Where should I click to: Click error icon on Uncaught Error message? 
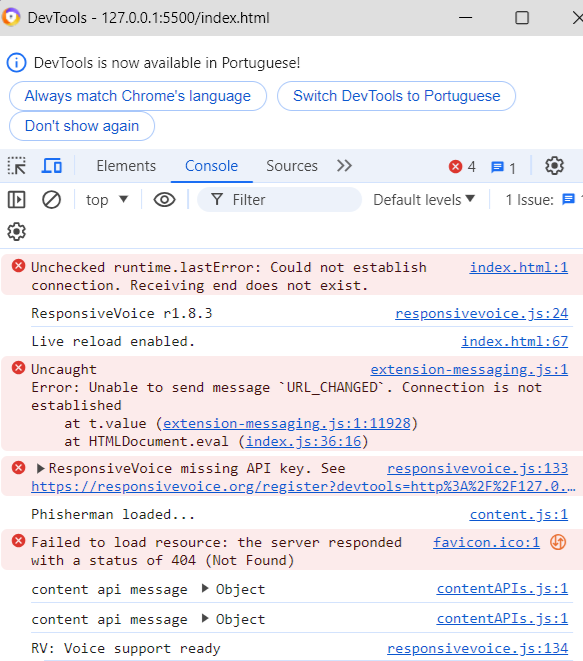tap(18, 368)
